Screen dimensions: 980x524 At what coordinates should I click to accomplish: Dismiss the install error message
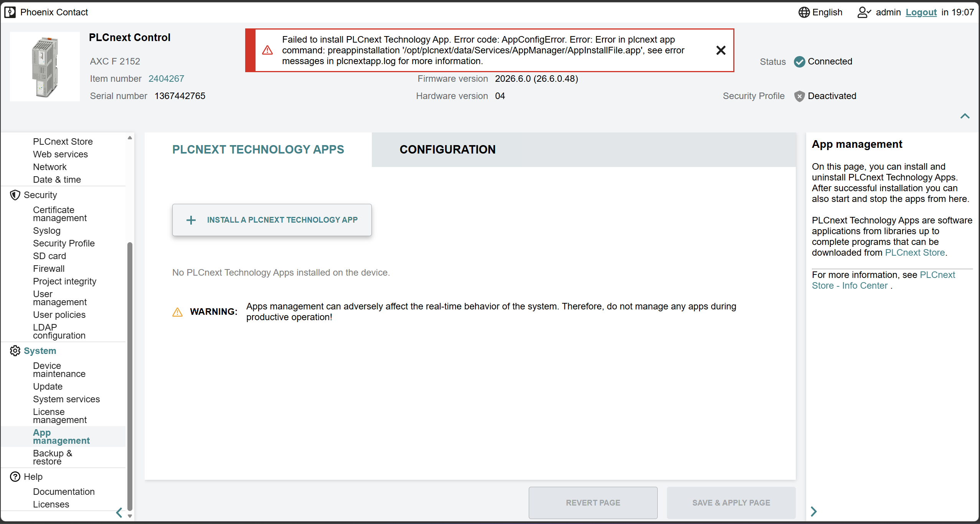coord(721,50)
